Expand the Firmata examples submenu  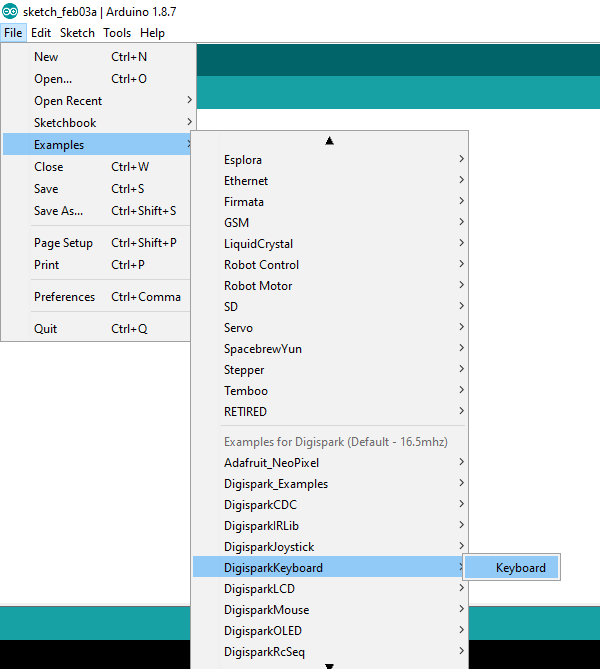[x=329, y=202]
